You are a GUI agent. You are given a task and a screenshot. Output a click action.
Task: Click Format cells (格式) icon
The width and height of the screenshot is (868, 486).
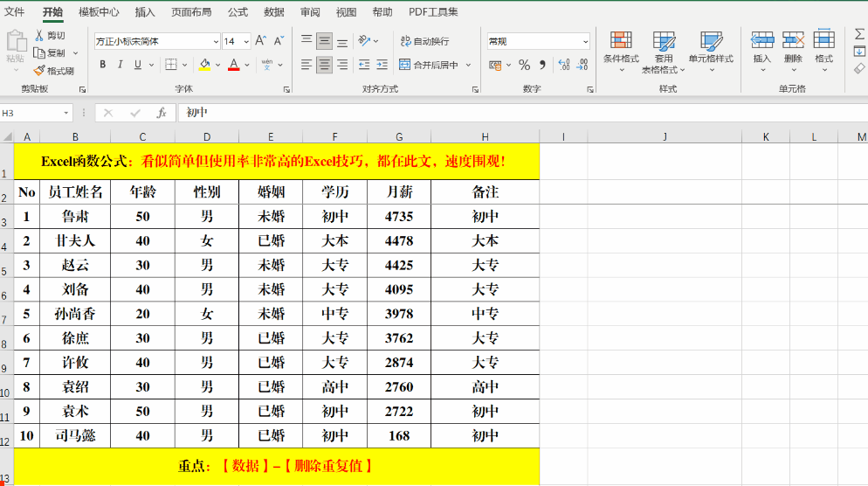click(823, 40)
